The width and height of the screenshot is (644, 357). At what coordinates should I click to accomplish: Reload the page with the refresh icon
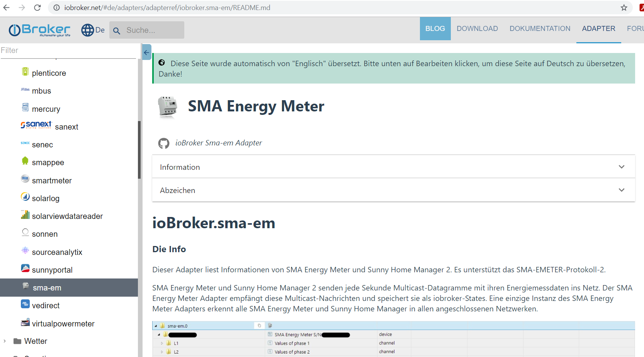[37, 8]
